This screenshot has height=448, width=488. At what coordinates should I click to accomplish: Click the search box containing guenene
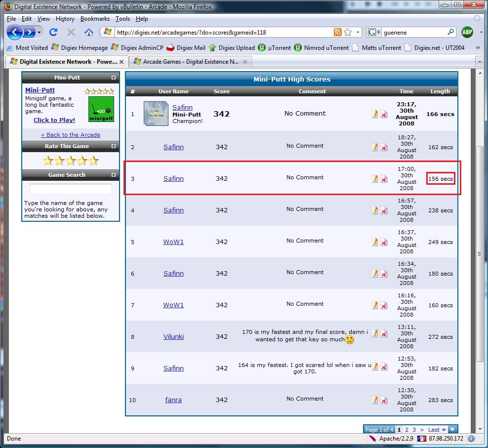tap(413, 32)
